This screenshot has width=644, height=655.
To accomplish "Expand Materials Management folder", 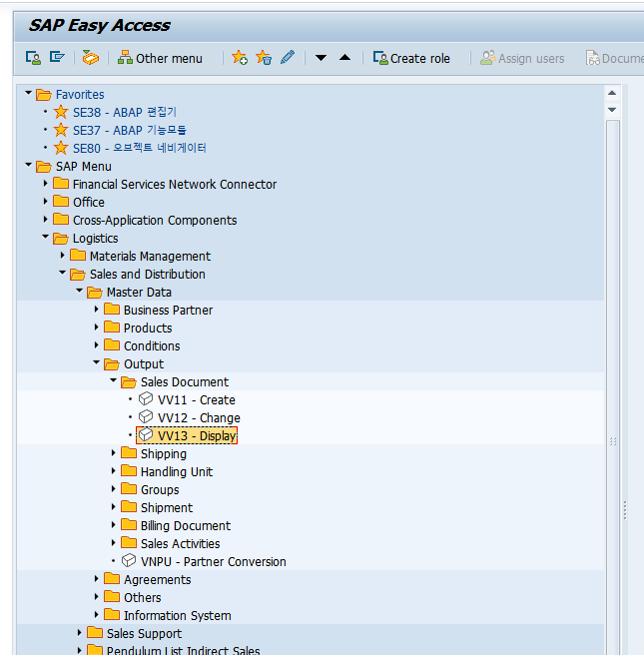I will click(62, 255).
